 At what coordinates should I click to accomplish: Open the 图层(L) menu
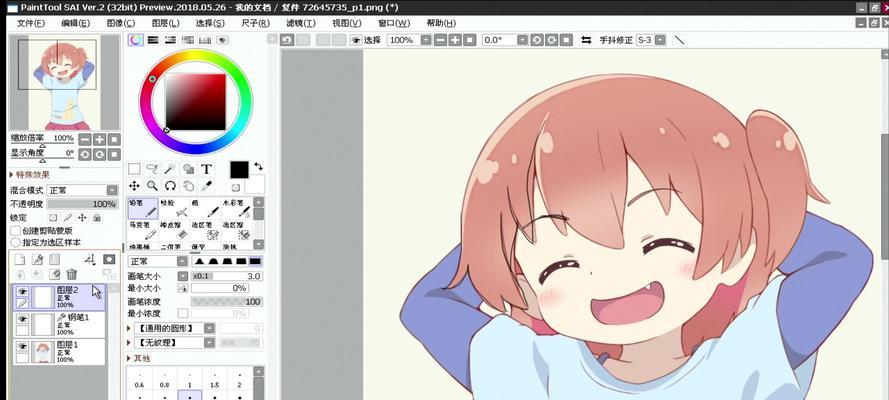click(x=166, y=23)
